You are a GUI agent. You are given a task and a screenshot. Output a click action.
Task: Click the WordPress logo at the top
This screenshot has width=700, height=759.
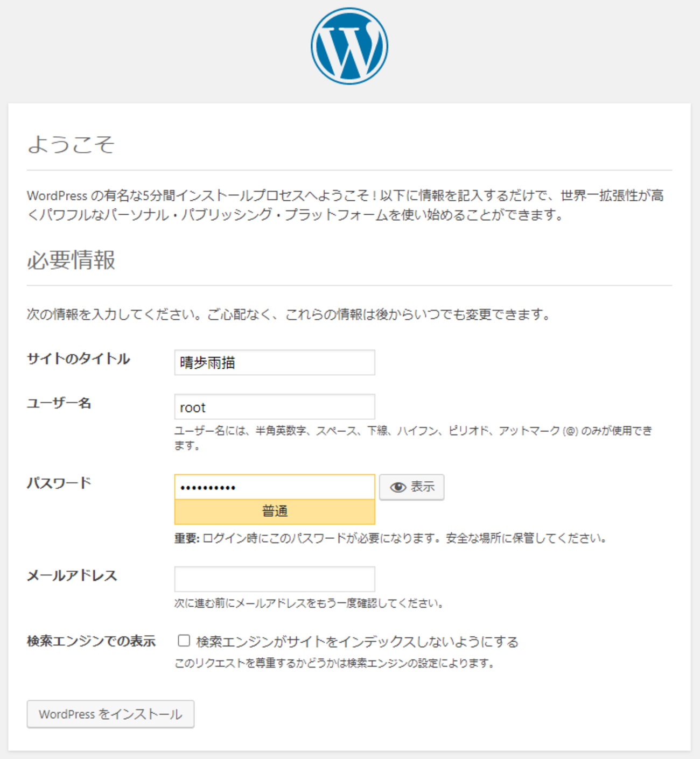349,46
